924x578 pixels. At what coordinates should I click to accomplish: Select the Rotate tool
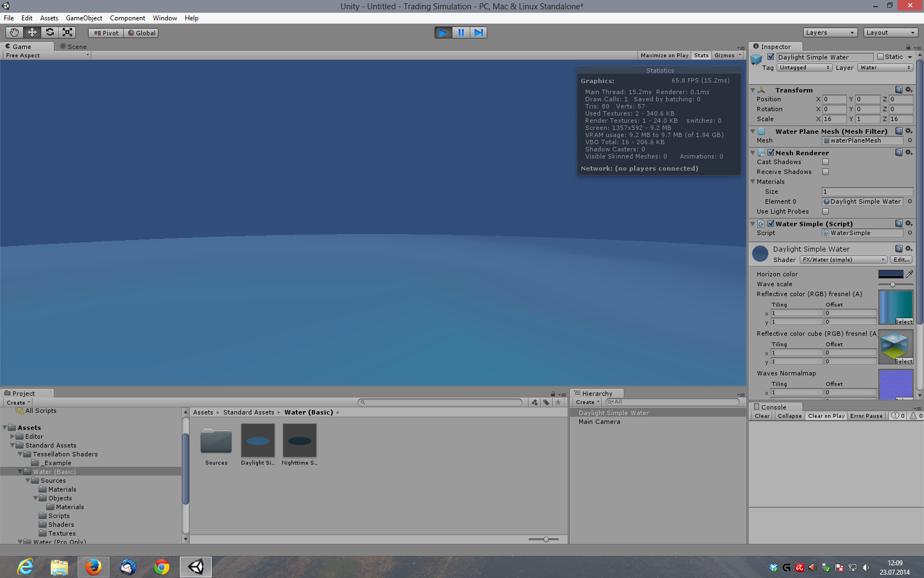tap(50, 32)
